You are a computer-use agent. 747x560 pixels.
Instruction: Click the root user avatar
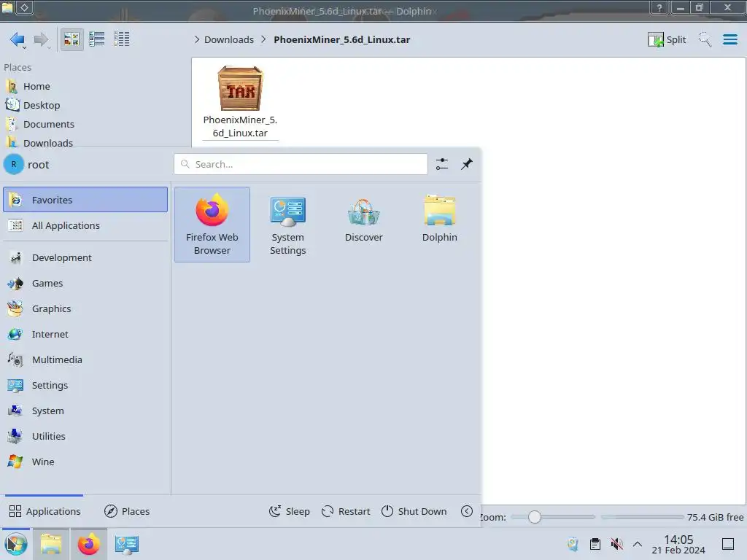point(14,164)
